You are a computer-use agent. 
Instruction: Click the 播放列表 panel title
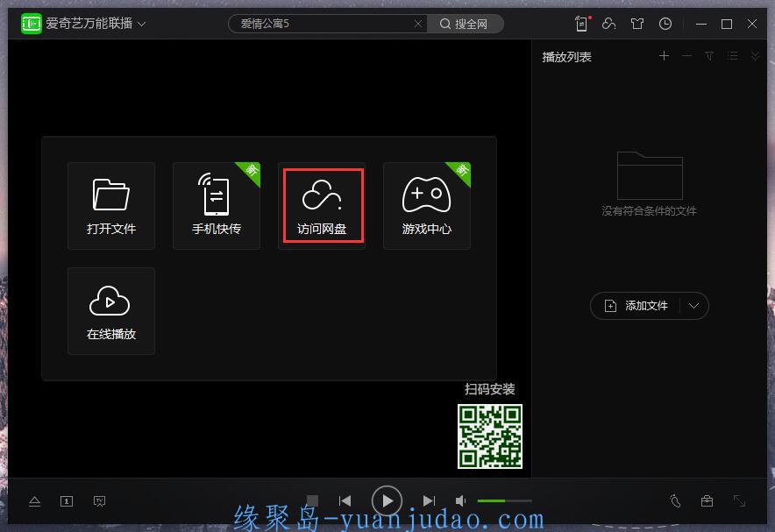pyautogui.click(x=567, y=57)
